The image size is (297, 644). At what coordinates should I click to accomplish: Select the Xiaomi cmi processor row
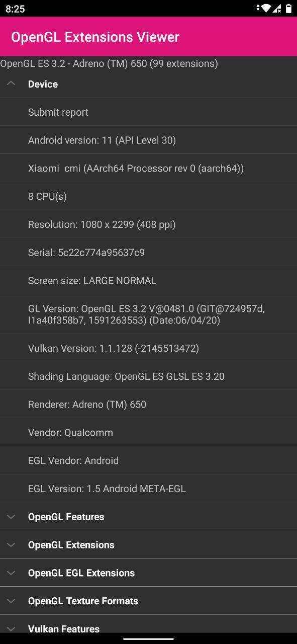pos(148,169)
